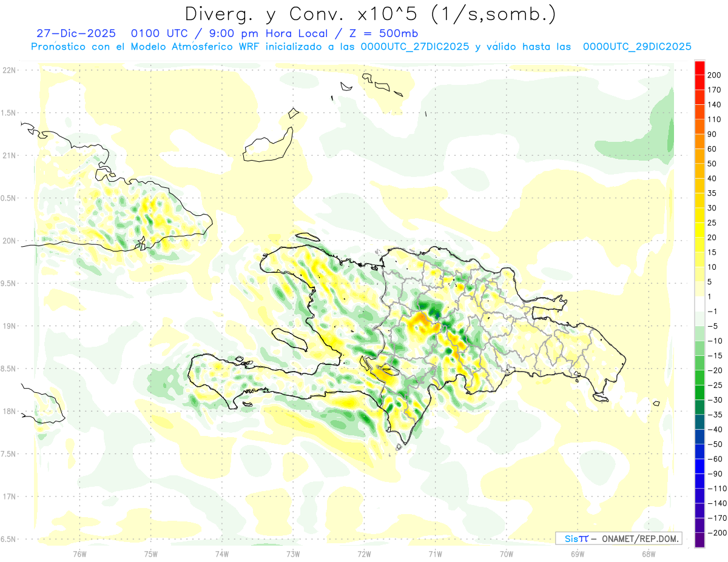
Task: Click the colorbar label '-200' at bottom
Action: pyautogui.click(x=716, y=533)
